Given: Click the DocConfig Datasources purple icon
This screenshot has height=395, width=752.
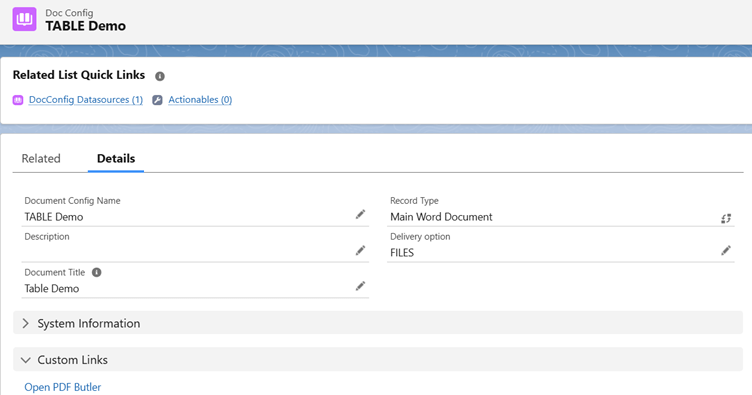Looking at the screenshot, I should [18, 100].
